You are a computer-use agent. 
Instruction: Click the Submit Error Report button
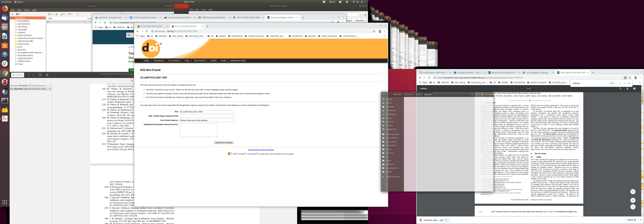(x=224, y=143)
